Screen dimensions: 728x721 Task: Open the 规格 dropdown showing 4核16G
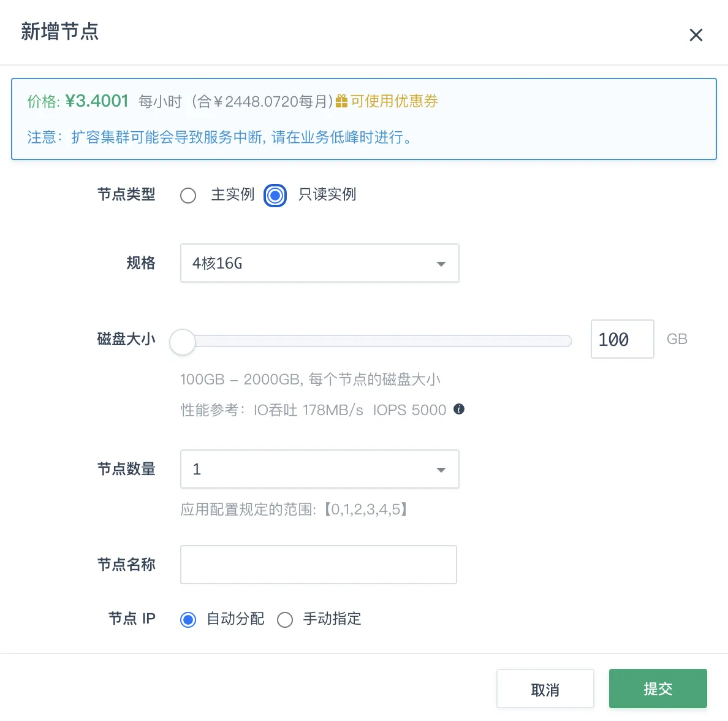point(319,263)
